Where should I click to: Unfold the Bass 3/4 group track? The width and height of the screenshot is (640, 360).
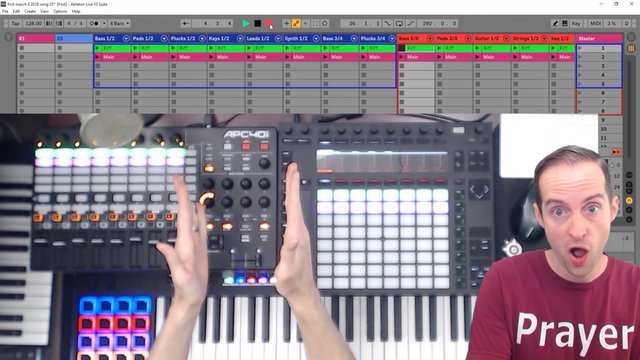tap(354, 38)
